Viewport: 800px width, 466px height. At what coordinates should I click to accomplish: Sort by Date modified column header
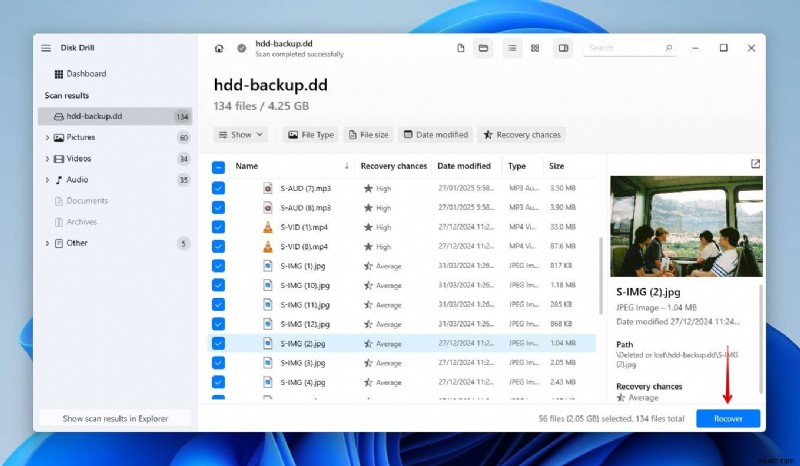pos(464,166)
